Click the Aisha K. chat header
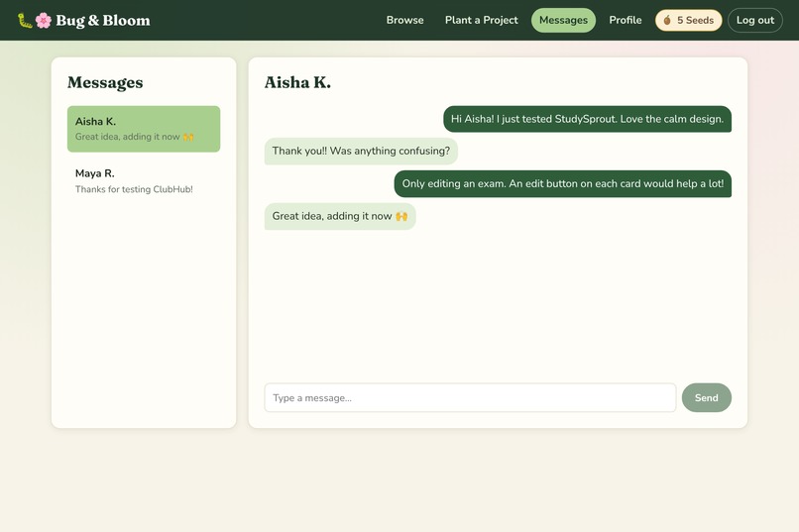 pos(297,82)
